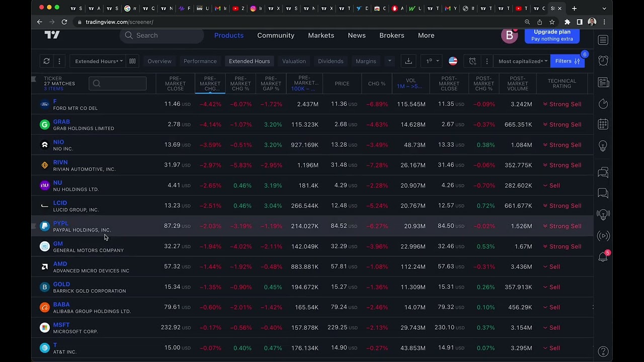Open a new browser tab
Image resolution: width=644 pixels, height=362 pixels.
pos(574,8)
